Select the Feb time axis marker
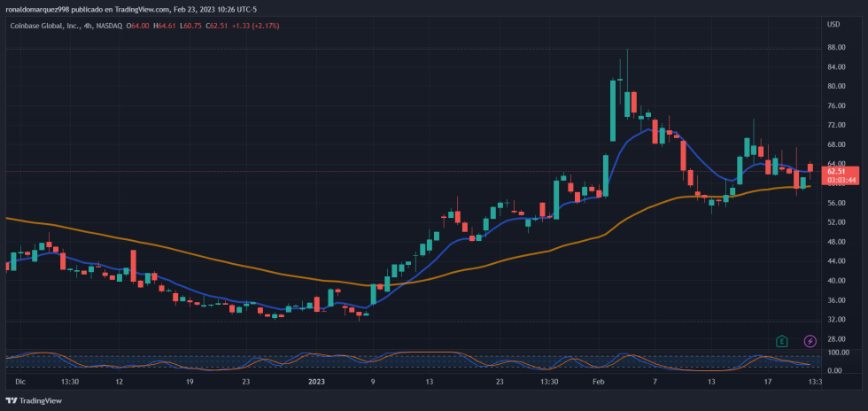This screenshot has height=411, width=868. point(598,382)
